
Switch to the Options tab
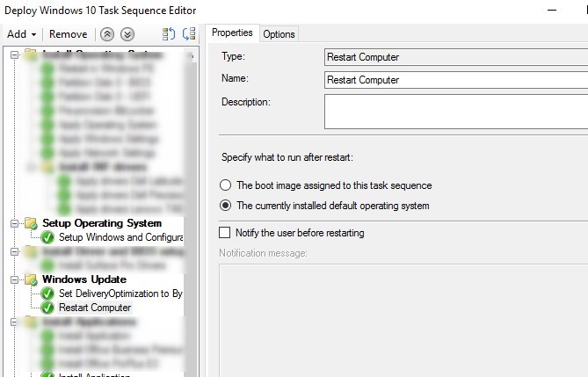tap(279, 34)
